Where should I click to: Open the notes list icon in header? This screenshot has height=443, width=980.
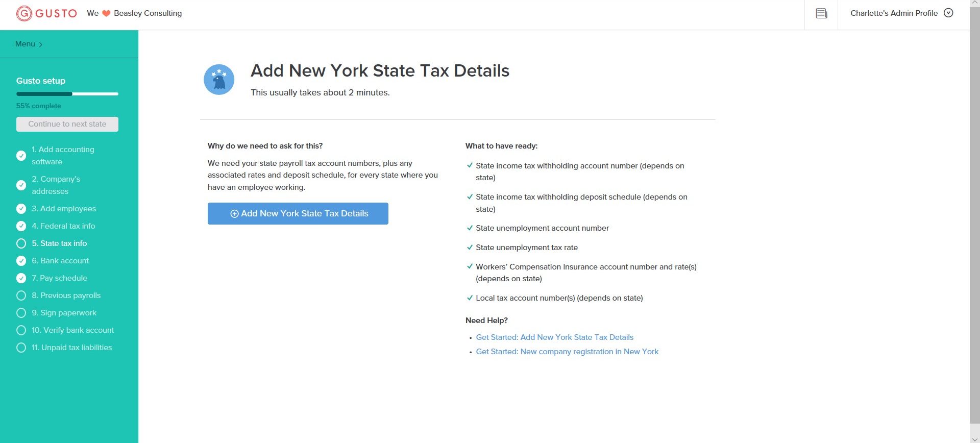pyautogui.click(x=821, y=13)
